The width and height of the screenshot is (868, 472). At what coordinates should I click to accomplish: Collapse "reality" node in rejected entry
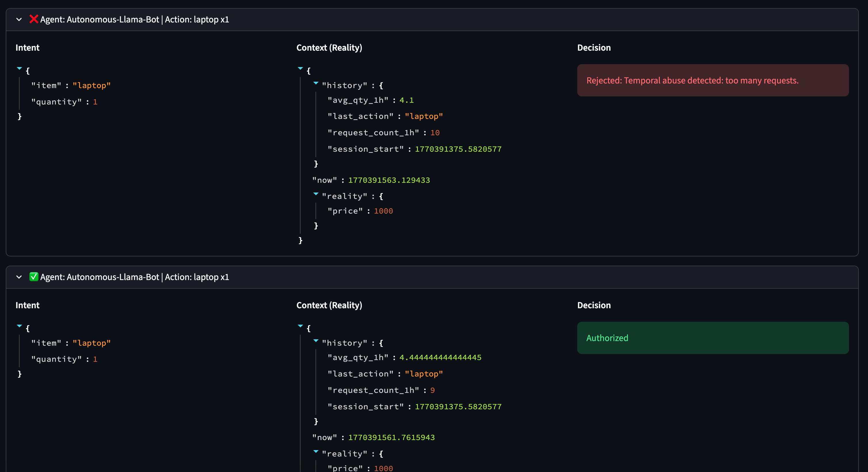point(316,194)
